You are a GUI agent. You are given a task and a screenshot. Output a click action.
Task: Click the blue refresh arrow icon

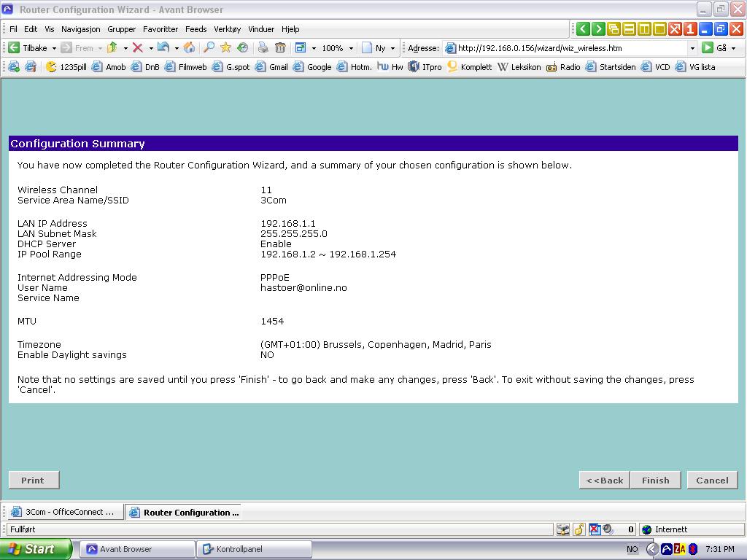point(163,47)
